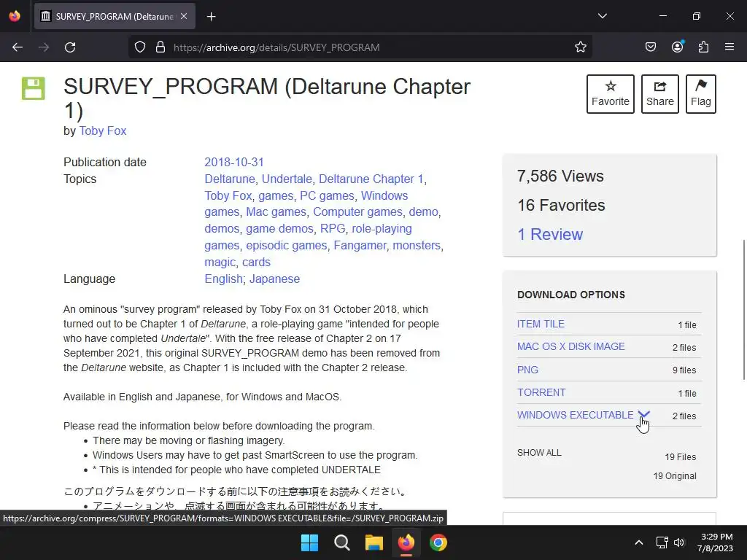Click the browser Back arrow

coord(18,47)
